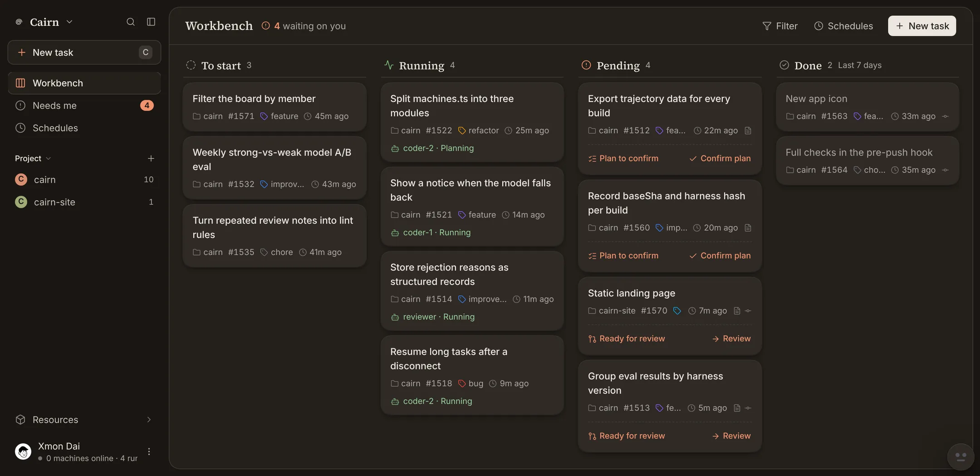Open Schedules in the sidebar
The height and width of the screenshot is (476, 980).
pyautogui.click(x=84, y=128)
